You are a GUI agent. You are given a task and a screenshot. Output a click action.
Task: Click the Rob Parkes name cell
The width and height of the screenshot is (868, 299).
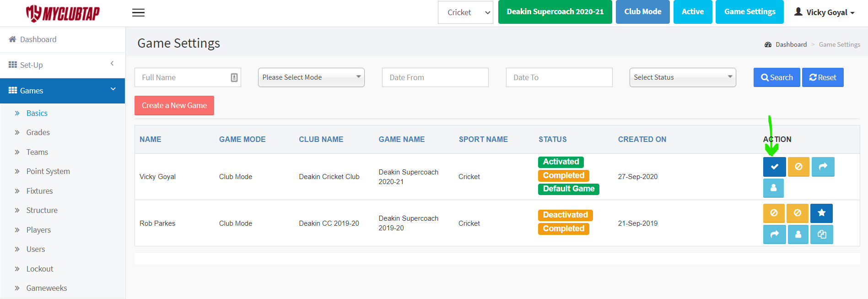point(157,223)
